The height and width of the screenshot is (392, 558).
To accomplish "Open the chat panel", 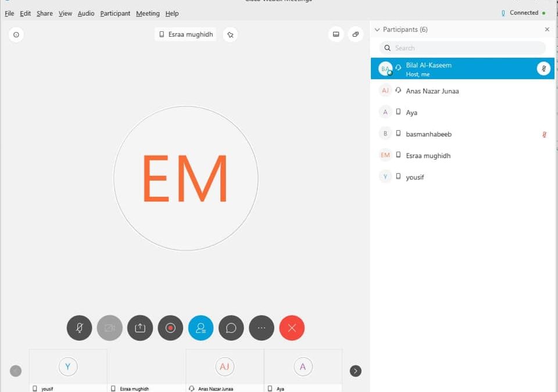I will click(231, 328).
